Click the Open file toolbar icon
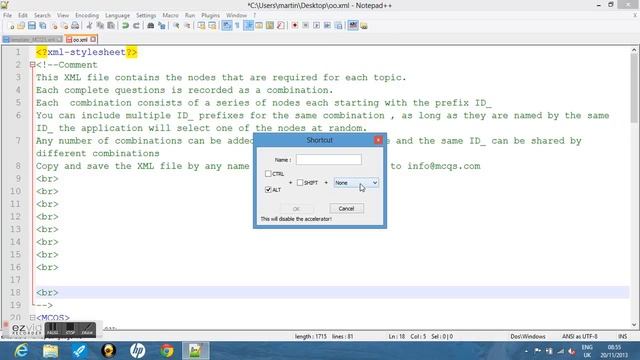The height and width of the screenshot is (360, 640). [x=21, y=26]
